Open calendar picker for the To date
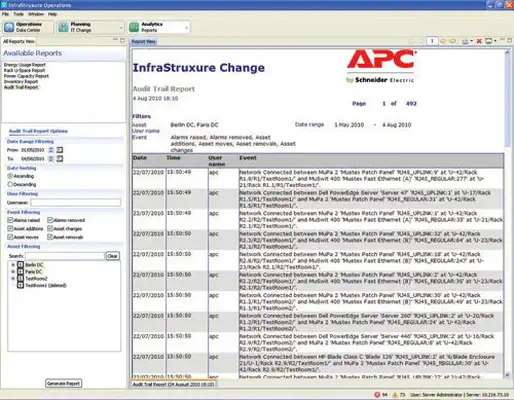The image size is (514, 400). point(60,159)
